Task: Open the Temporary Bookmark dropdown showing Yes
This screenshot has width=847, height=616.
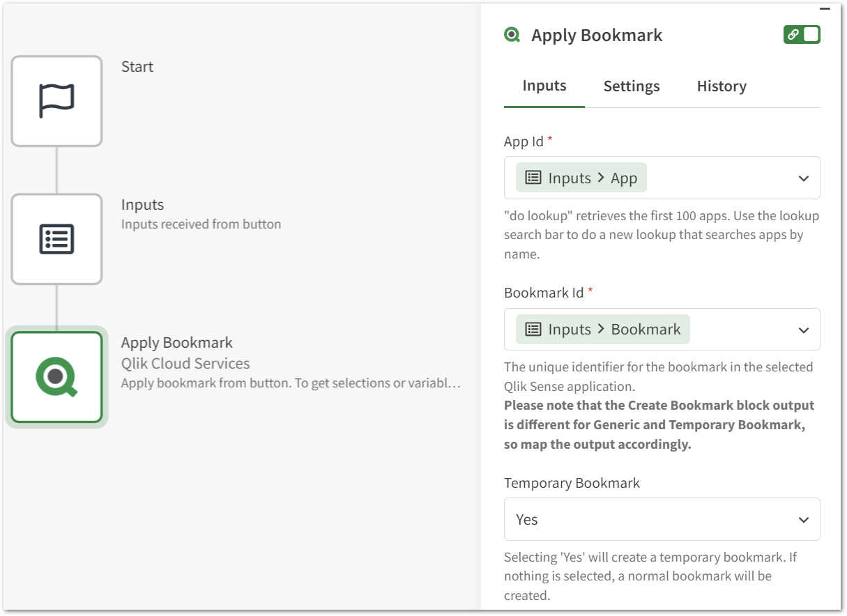Action: tap(803, 518)
